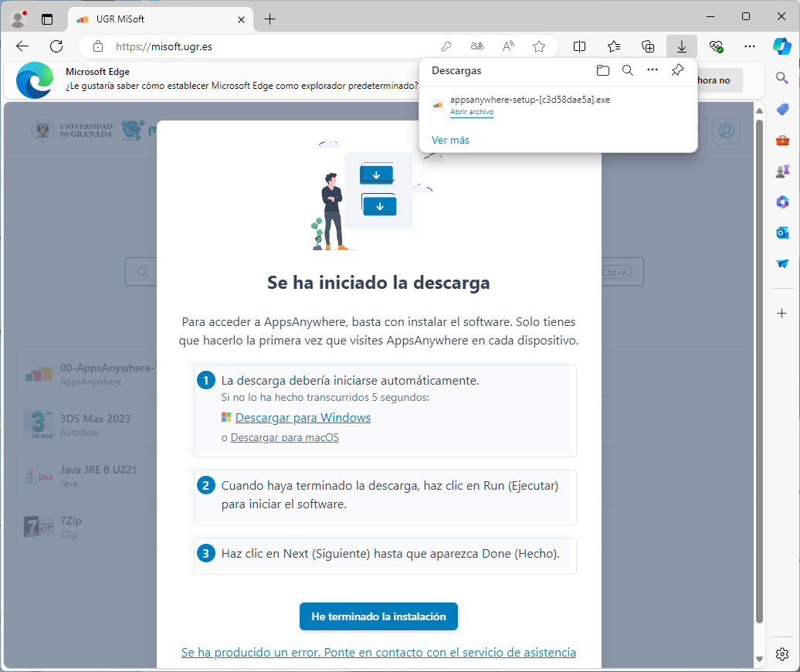Open Edge Settings and more menu
This screenshot has width=800, height=672.
(x=750, y=46)
